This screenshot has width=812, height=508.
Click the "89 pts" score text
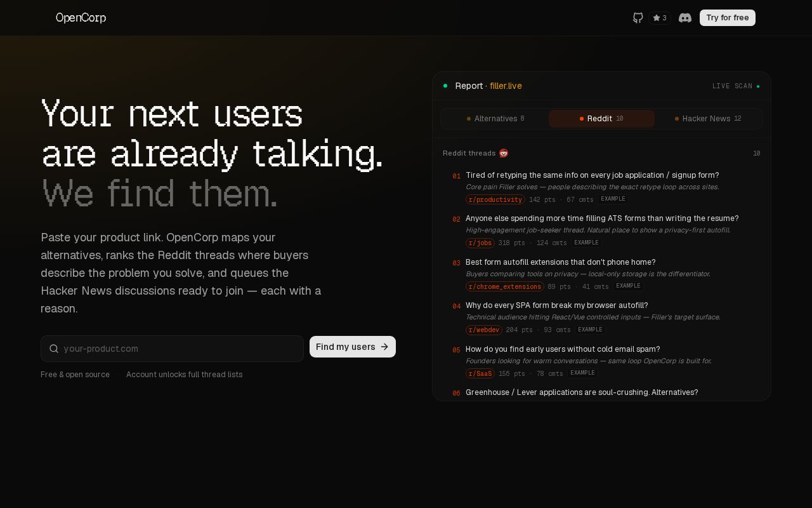pos(560,287)
